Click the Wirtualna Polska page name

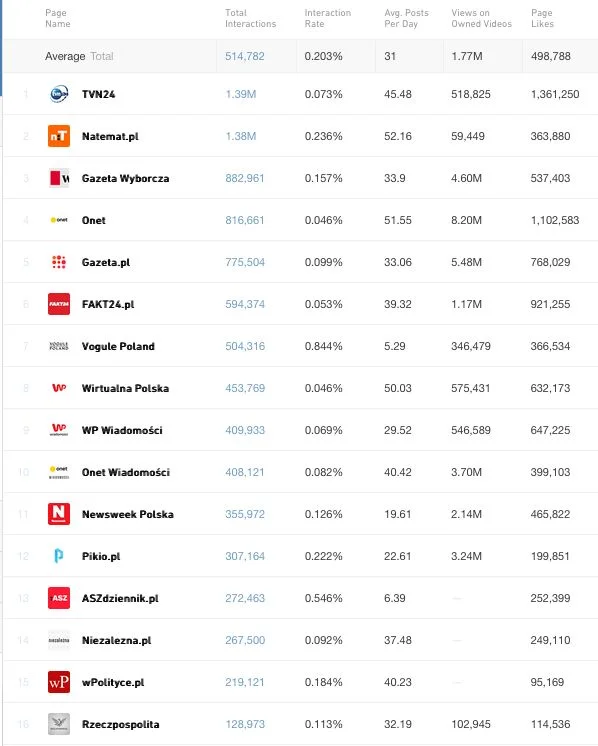(125, 388)
